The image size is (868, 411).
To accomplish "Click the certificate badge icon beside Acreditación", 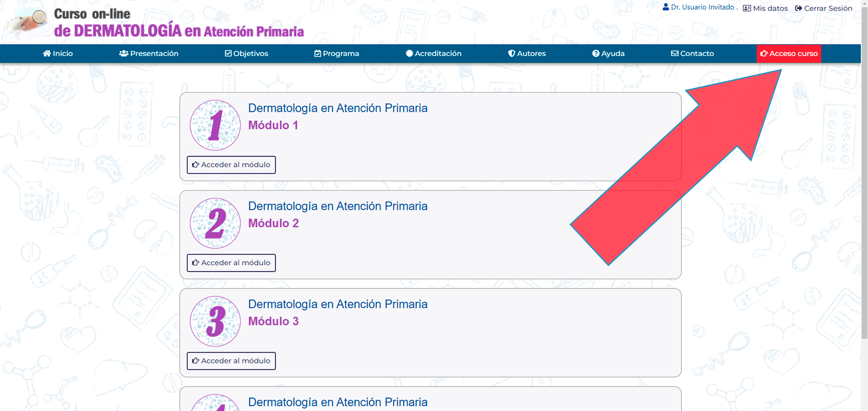I will pos(409,54).
